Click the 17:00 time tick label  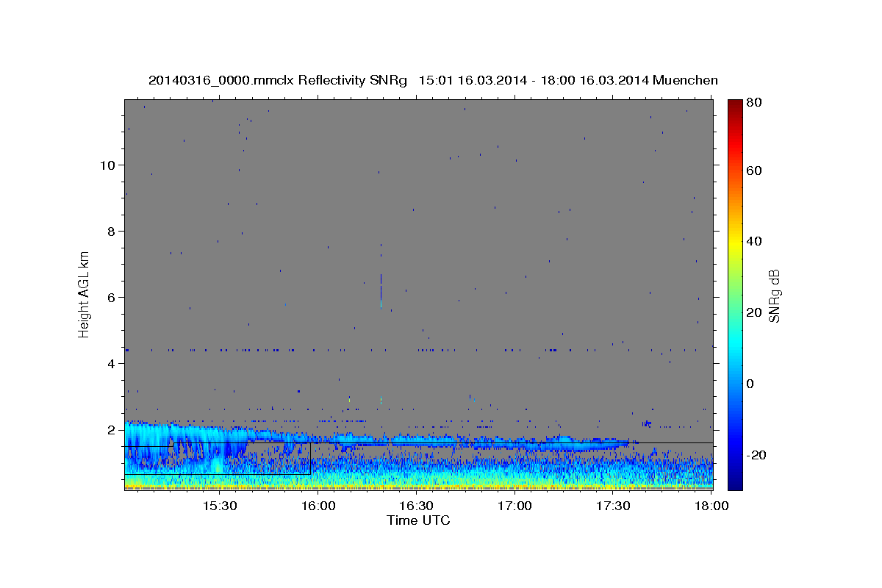514,506
